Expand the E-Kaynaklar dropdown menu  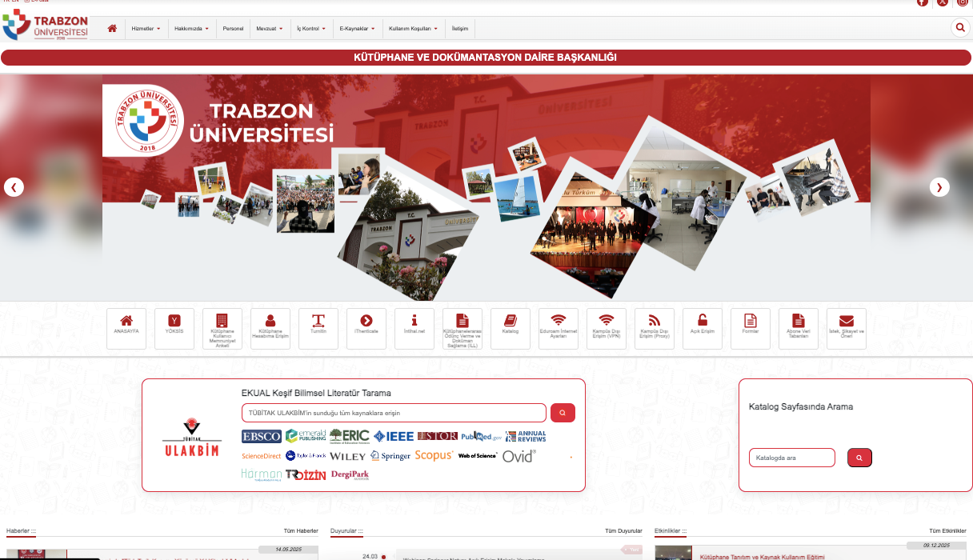pos(358,28)
